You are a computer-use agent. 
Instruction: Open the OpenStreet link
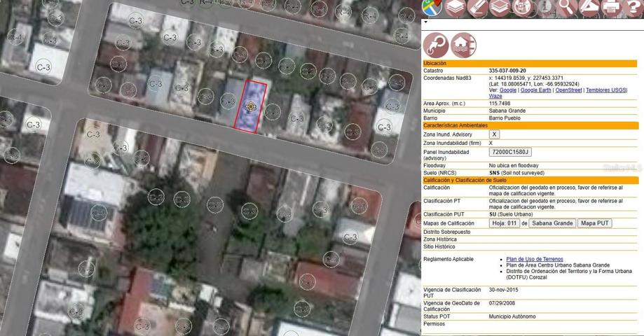coord(569,90)
